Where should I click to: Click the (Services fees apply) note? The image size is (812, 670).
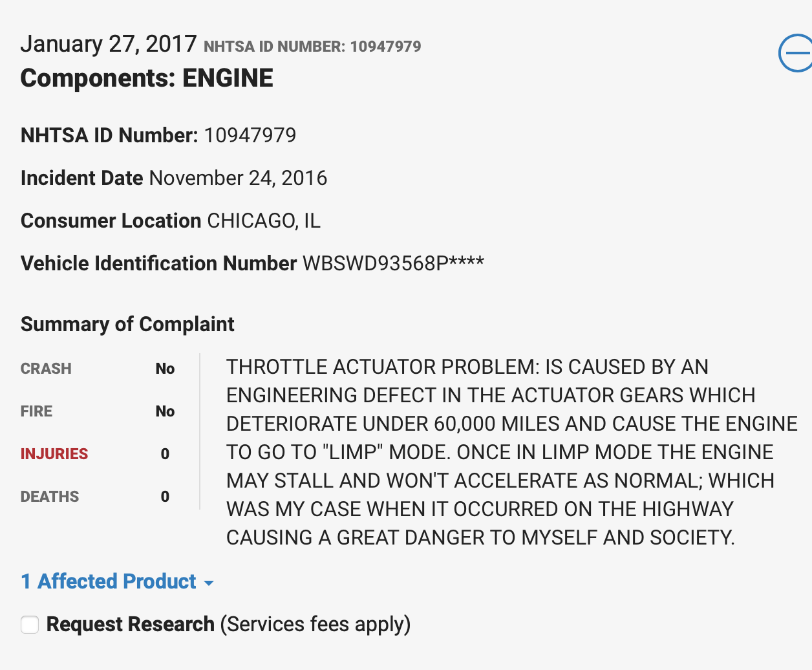315,624
